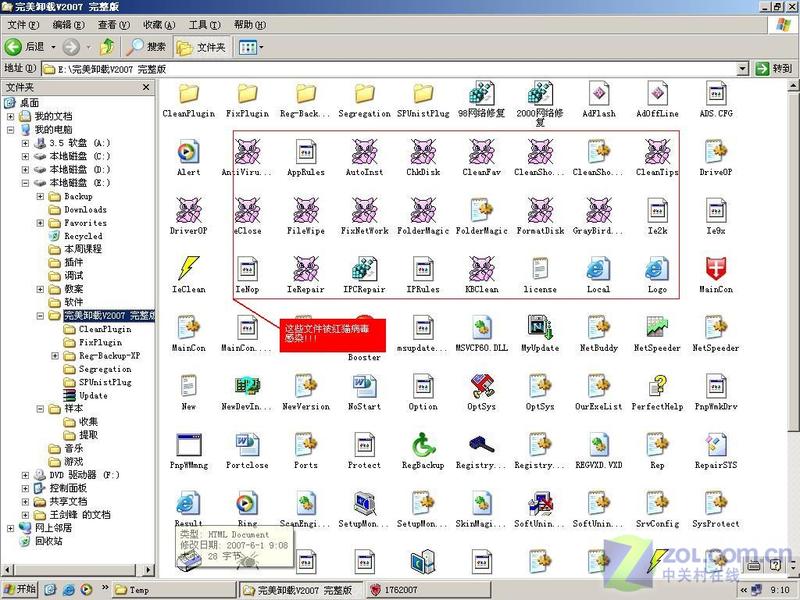Viewport: 800px width, 600px height.
Task: Select the infected AutoInst file icon
Action: [x=364, y=152]
